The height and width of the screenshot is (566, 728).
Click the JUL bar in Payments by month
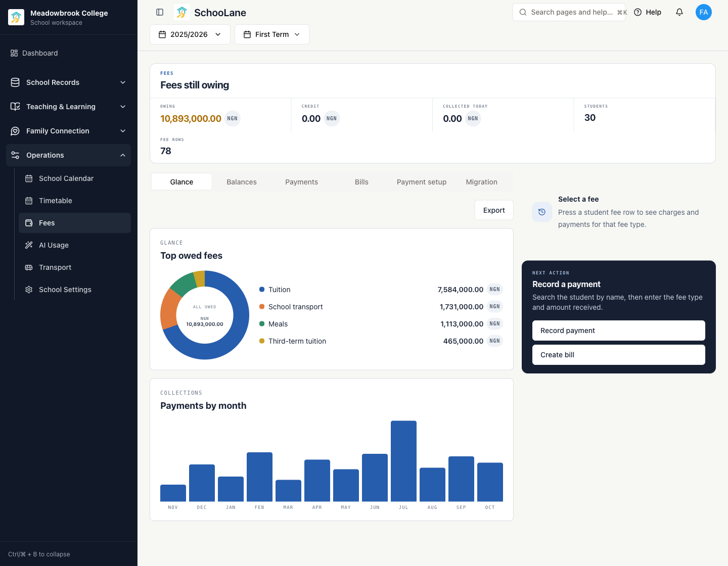pyautogui.click(x=403, y=461)
